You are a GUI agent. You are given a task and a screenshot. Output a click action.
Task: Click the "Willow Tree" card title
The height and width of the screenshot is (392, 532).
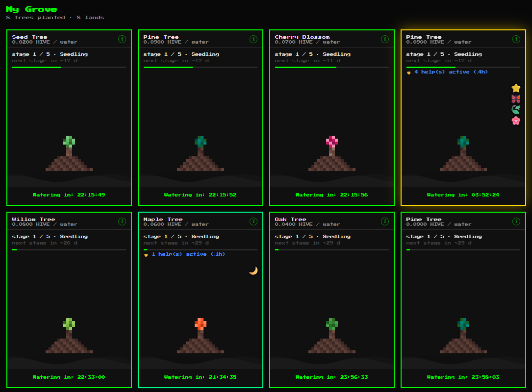click(34, 219)
